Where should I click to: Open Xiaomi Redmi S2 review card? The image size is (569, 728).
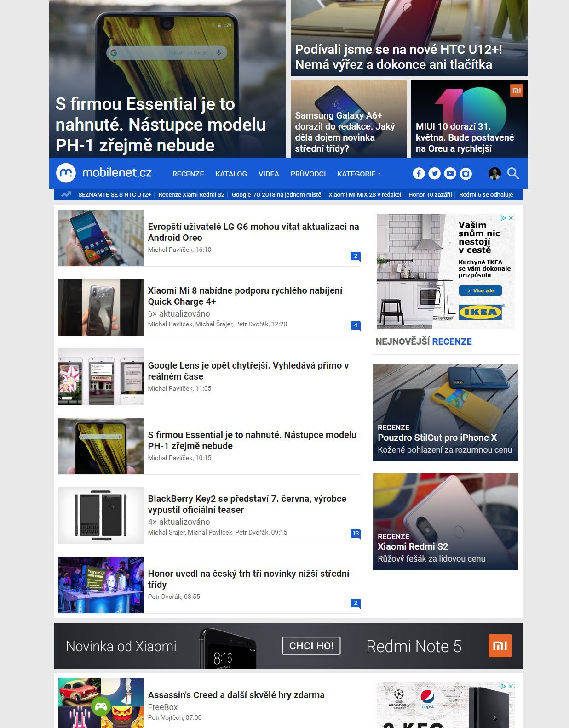[x=445, y=522]
